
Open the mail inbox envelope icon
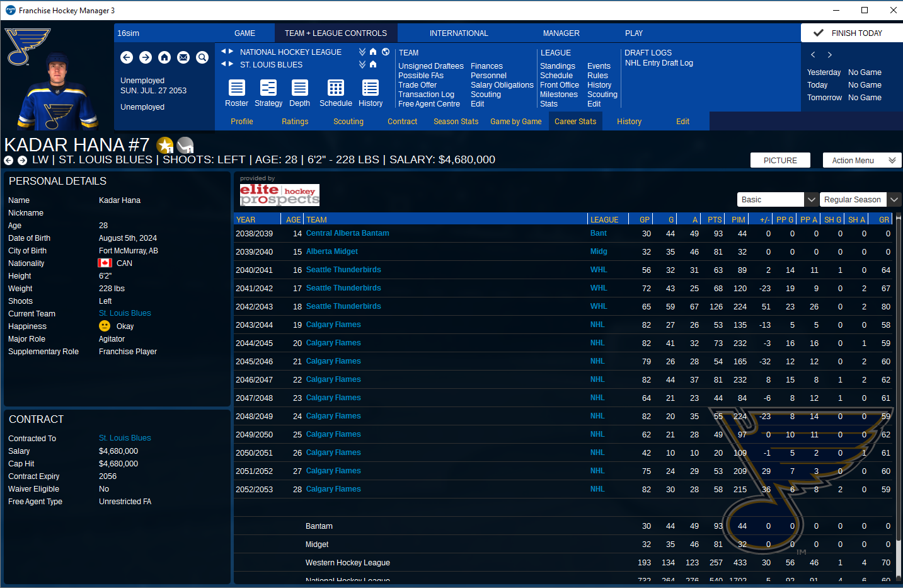(x=183, y=57)
